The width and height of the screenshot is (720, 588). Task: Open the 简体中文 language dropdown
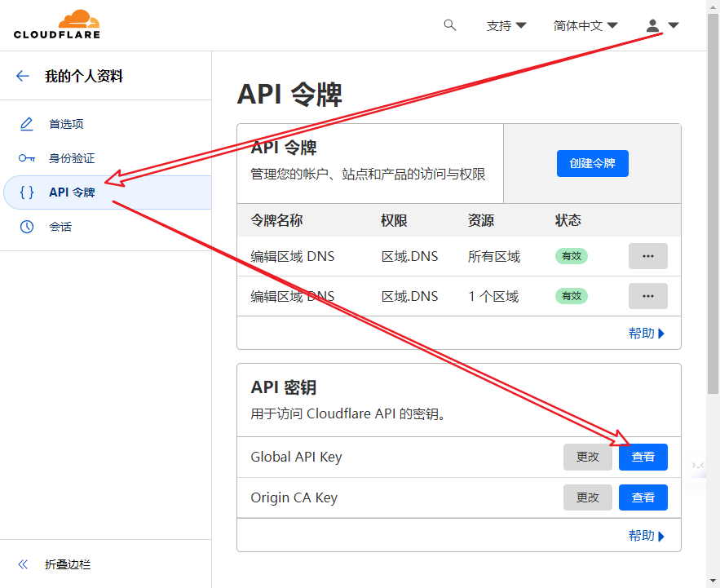point(585,26)
